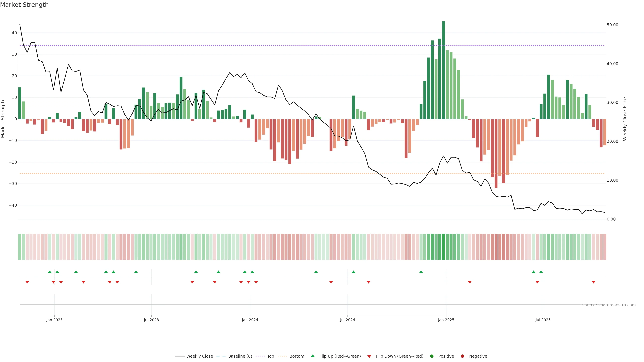The height and width of the screenshot is (362, 644).
Task: Click the Flip Up green triangle legend icon
Action: [x=312, y=356]
